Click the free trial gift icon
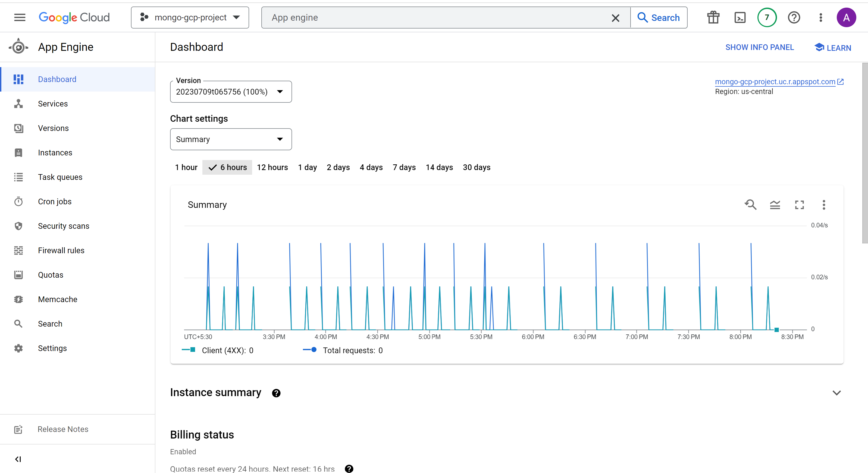This screenshot has width=868, height=473. tap(713, 17)
